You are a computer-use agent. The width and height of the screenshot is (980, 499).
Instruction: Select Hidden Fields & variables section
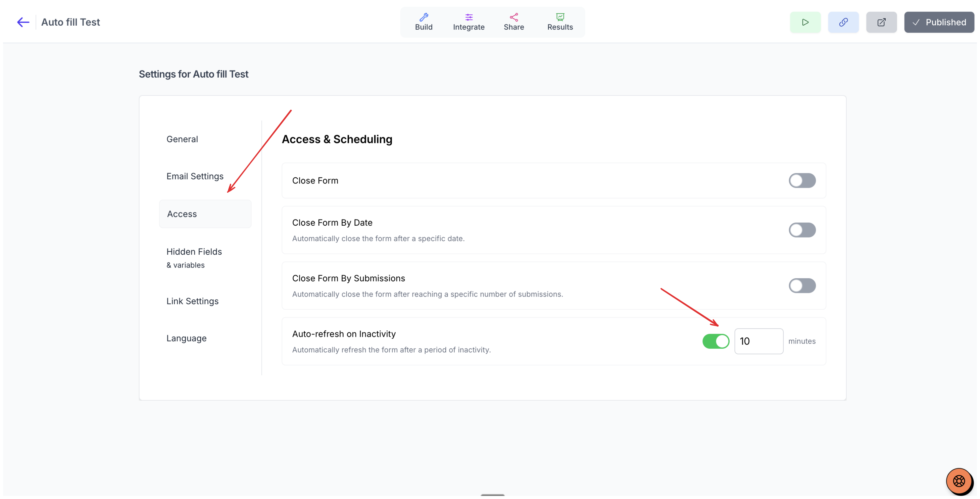point(194,258)
